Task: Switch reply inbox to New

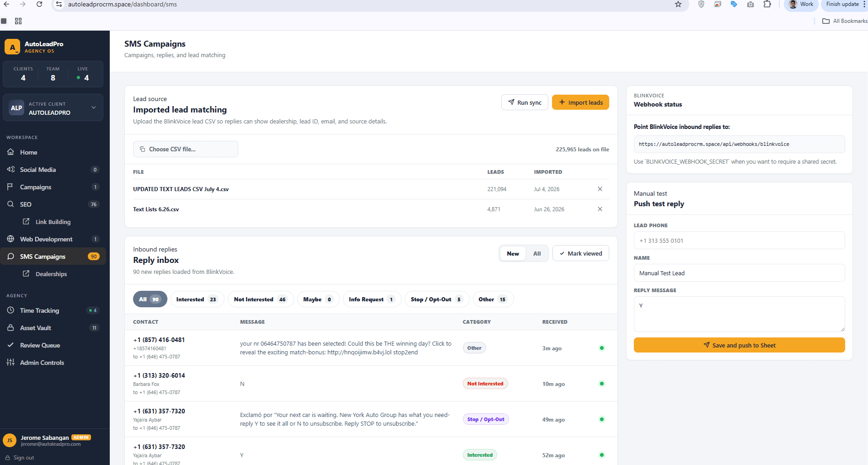Action: pyautogui.click(x=513, y=253)
